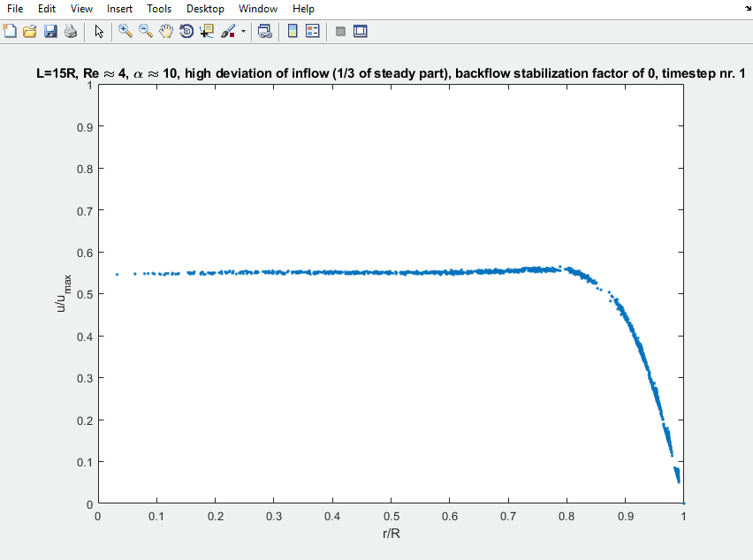Open the Insert menu

click(119, 9)
